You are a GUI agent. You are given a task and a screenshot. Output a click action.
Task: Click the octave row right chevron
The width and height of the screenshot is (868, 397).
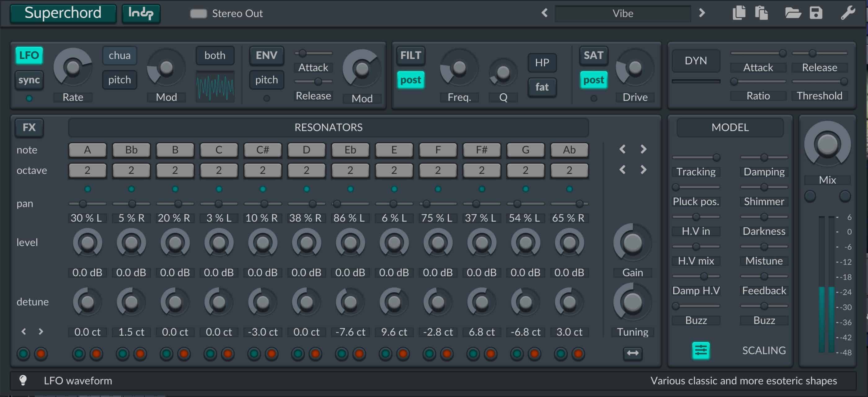(x=644, y=170)
